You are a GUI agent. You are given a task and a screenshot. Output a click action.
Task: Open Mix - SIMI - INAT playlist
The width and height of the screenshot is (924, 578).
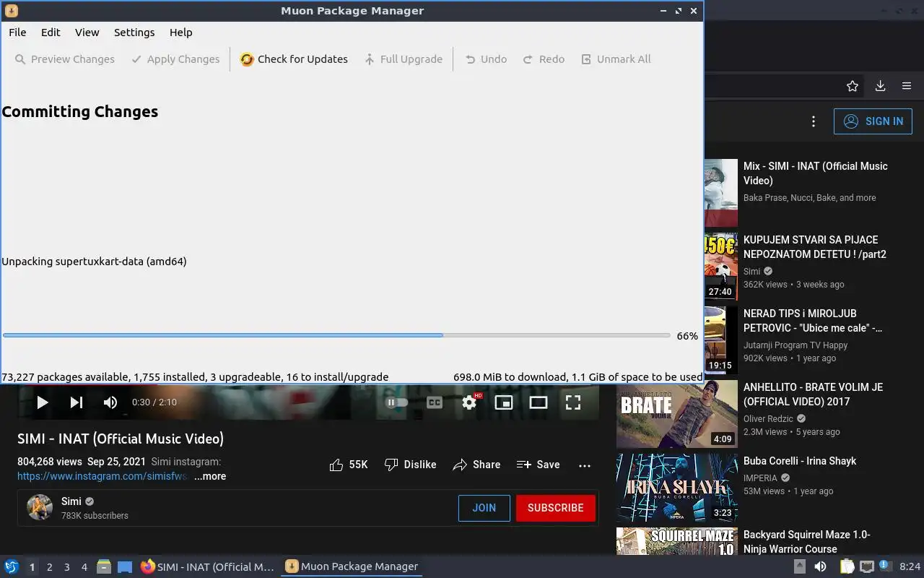coord(816,173)
